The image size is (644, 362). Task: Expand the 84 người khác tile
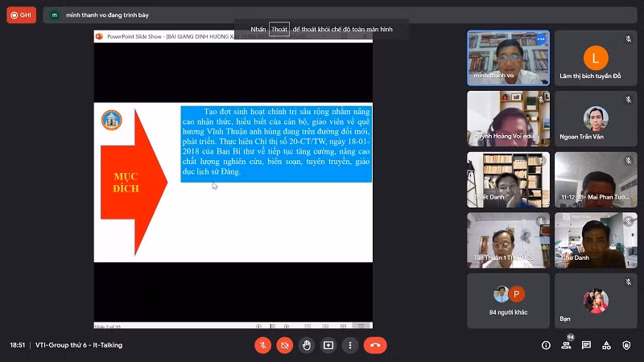tap(508, 300)
